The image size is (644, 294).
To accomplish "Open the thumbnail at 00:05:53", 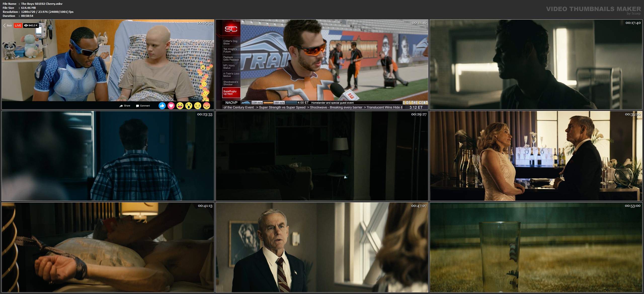I will pyautogui.click(x=108, y=64).
